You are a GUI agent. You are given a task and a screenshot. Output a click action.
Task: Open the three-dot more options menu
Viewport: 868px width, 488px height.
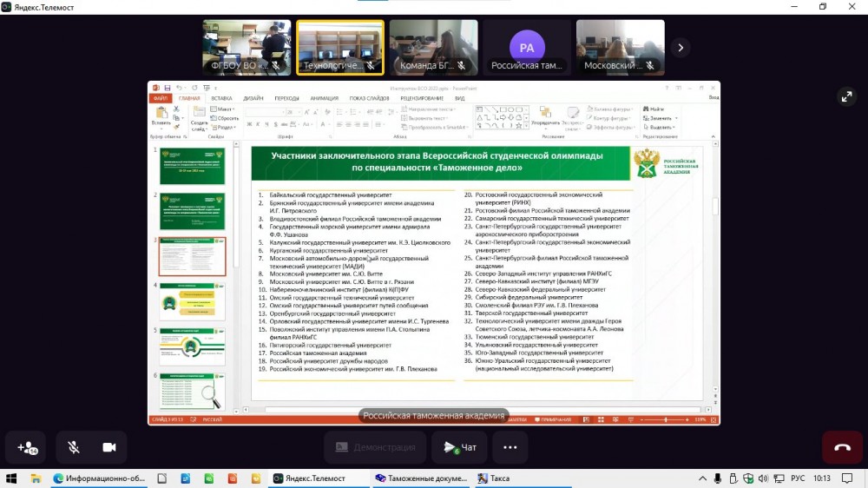(x=510, y=447)
